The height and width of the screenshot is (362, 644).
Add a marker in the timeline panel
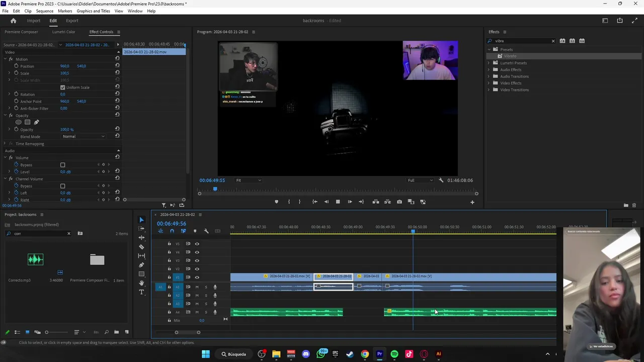point(195,231)
